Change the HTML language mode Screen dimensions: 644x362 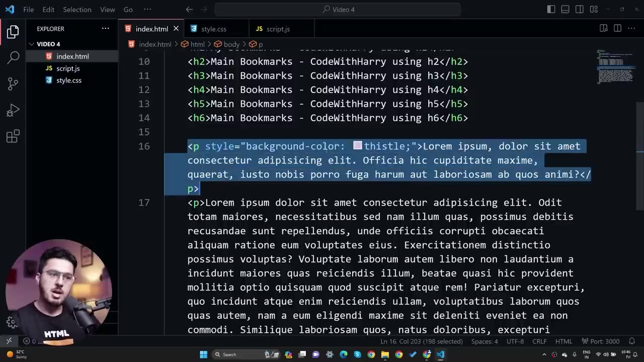(x=563, y=341)
